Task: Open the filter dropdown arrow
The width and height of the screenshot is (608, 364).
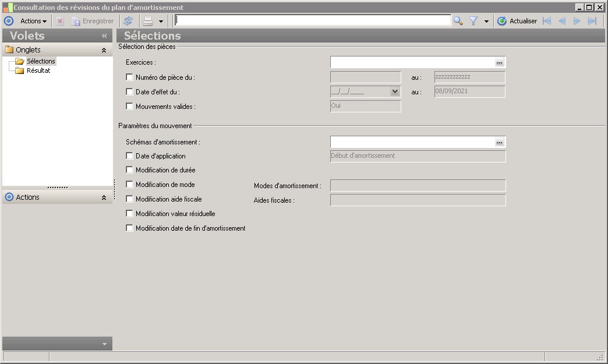Action: pos(486,22)
